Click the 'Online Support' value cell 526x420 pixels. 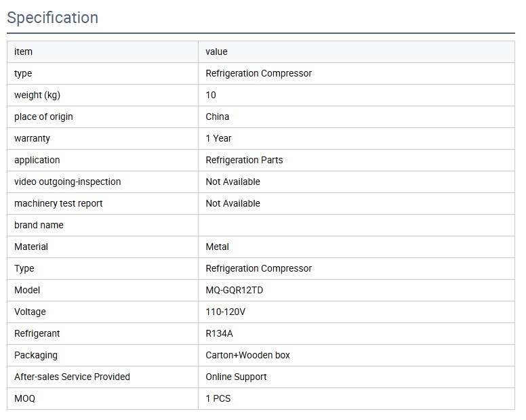236,377
